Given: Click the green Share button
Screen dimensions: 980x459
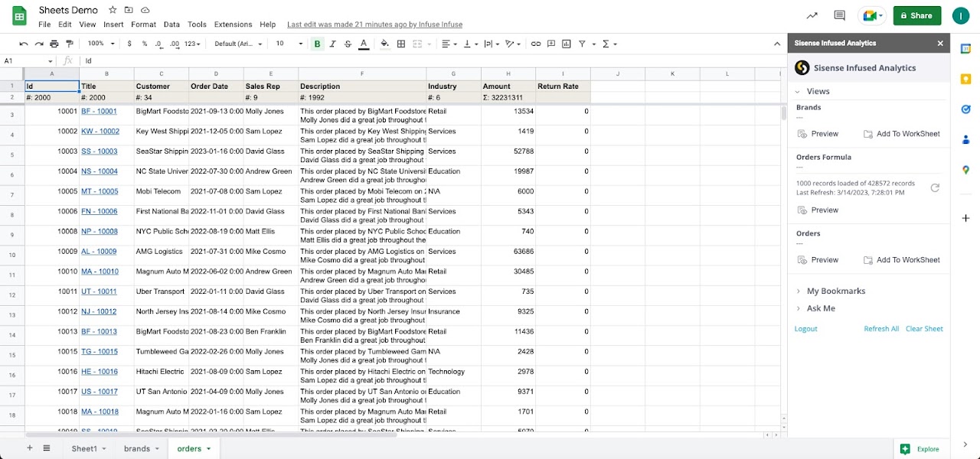Looking at the screenshot, I should (x=917, y=15).
